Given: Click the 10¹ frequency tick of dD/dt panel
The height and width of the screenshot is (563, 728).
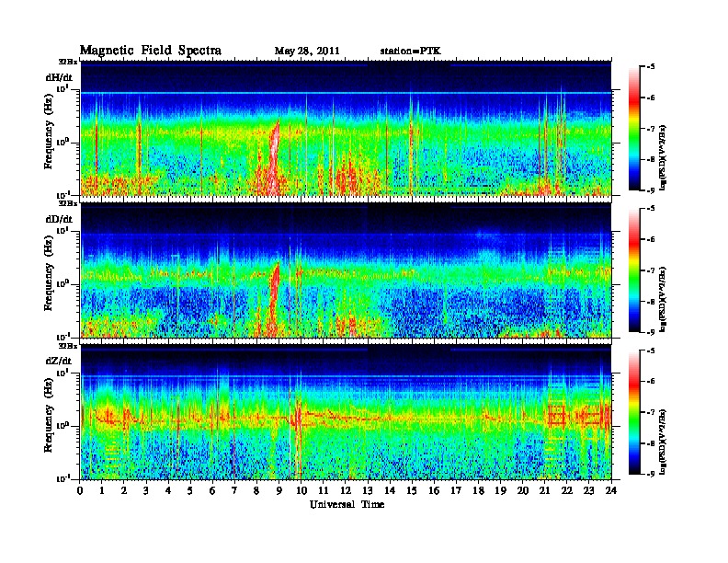Looking at the screenshot, I should pyautogui.click(x=63, y=231).
